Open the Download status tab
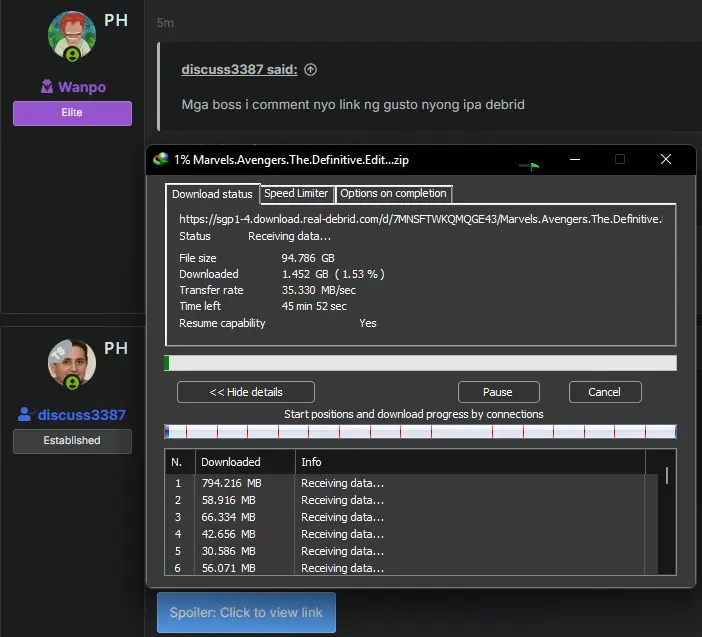Screen dimensions: 702x637 click(212, 194)
